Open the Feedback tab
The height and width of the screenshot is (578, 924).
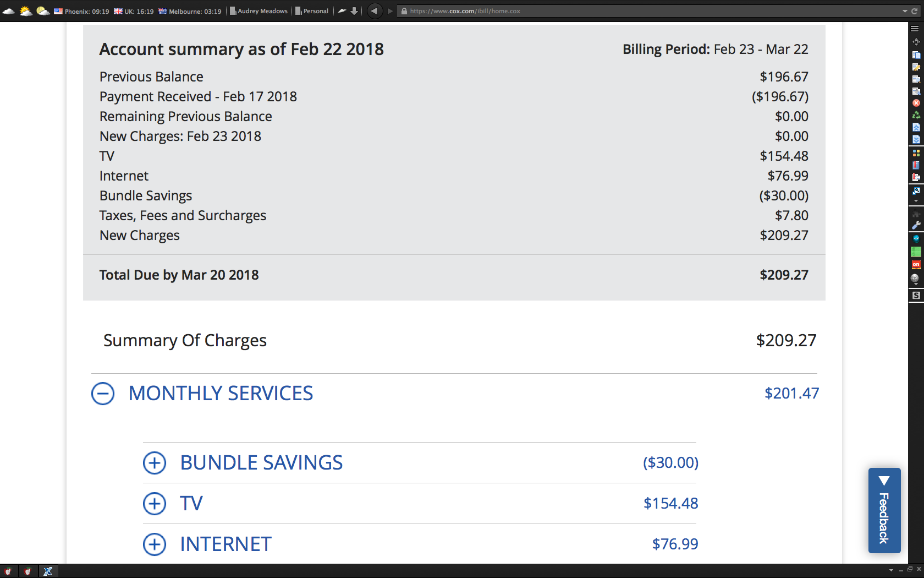pos(884,510)
